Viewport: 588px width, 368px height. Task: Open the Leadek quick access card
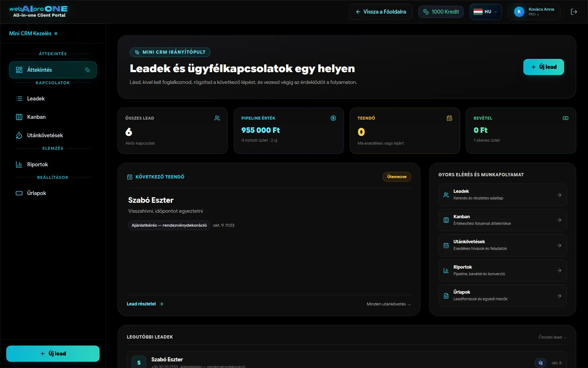(502, 195)
